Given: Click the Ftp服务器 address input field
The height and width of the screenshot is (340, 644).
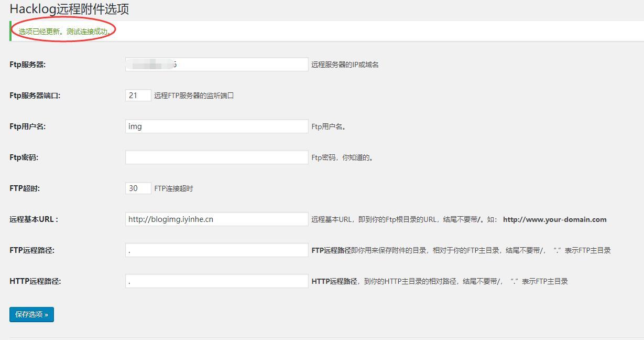Looking at the screenshot, I should coord(217,65).
